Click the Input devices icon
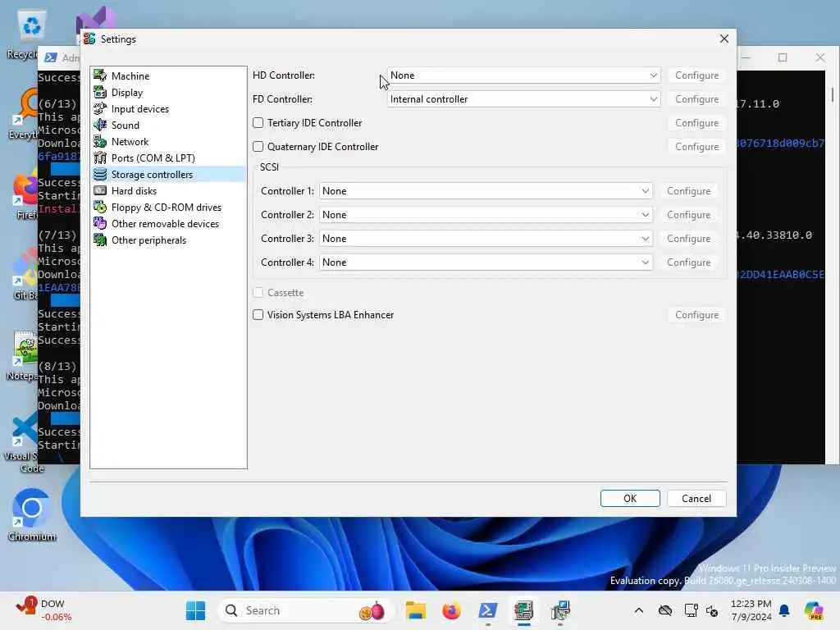Viewport: 840px width, 630px height. pyautogui.click(x=100, y=109)
